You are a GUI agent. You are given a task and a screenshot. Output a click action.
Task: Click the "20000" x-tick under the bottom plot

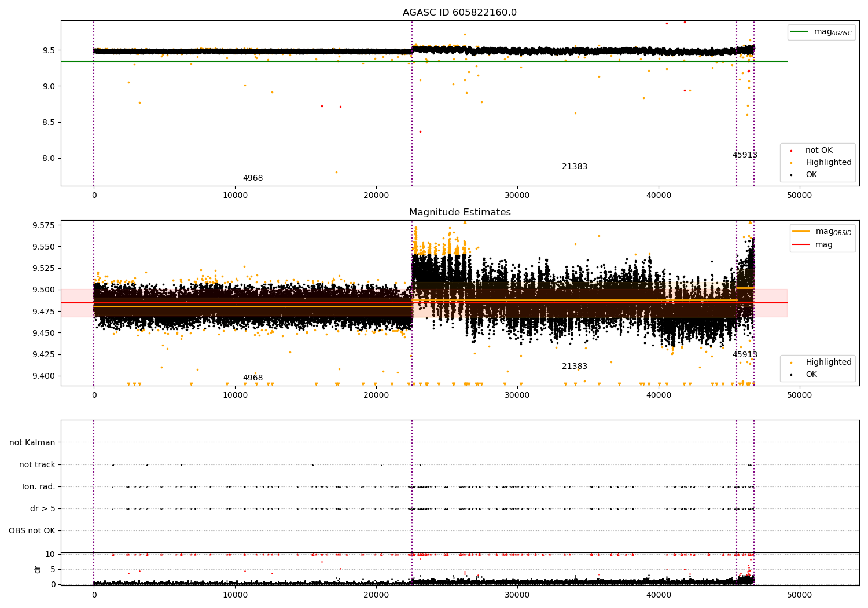click(376, 595)
